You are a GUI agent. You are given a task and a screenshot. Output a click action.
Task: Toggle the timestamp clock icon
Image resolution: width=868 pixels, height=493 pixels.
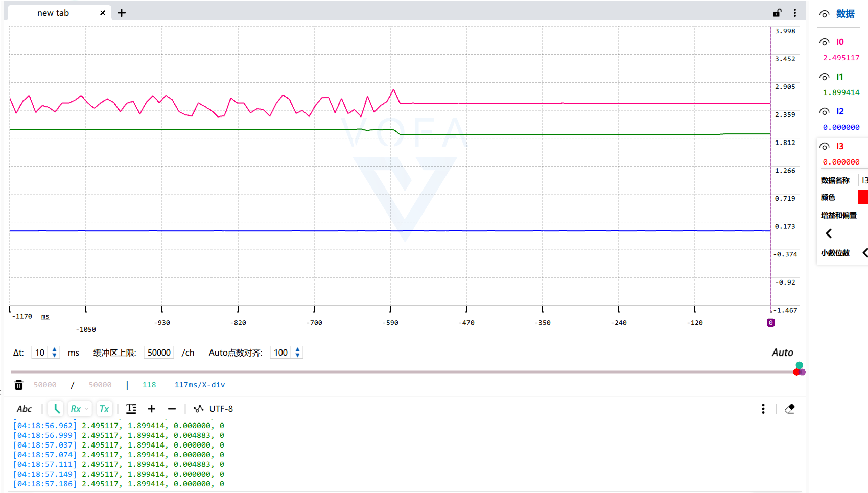pyautogui.click(x=56, y=409)
